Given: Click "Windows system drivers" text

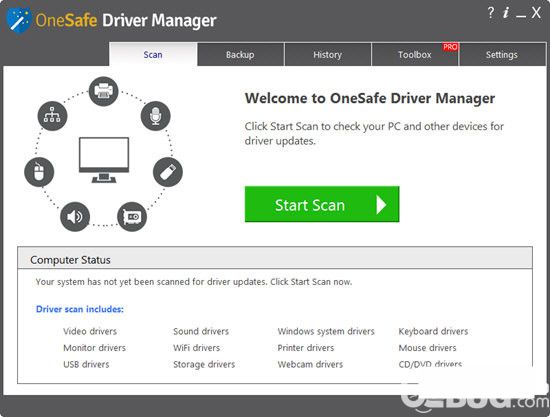Looking at the screenshot, I should point(326,331).
